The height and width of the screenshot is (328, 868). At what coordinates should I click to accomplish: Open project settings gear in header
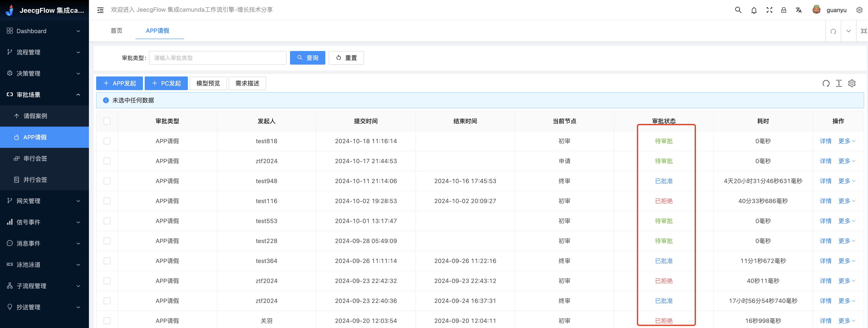point(859,10)
